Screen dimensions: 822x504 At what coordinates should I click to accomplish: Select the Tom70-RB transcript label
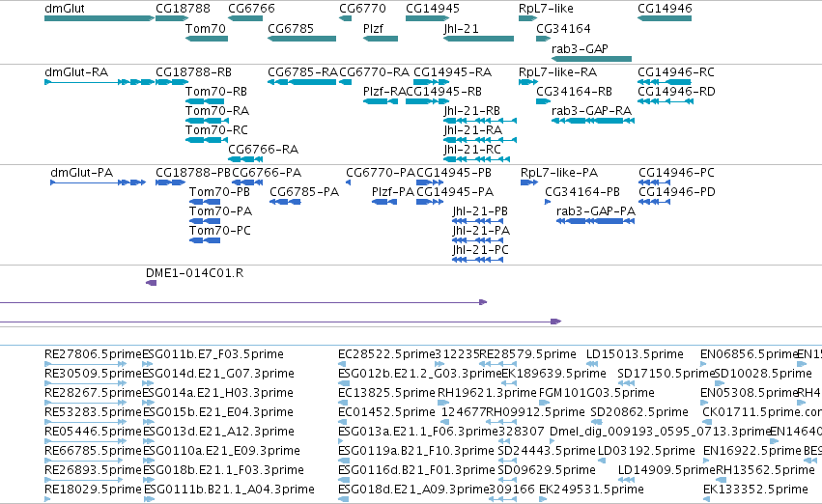point(216,91)
